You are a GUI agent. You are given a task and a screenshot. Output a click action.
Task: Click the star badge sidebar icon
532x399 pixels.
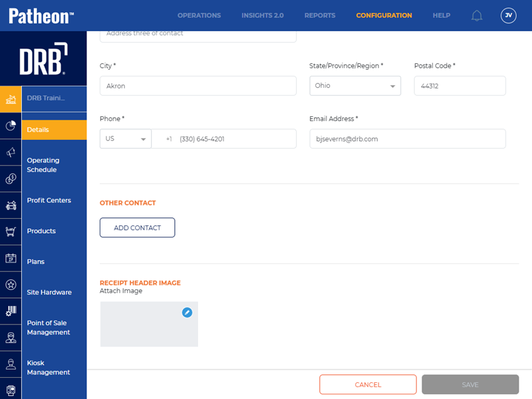[x=11, y=285]
